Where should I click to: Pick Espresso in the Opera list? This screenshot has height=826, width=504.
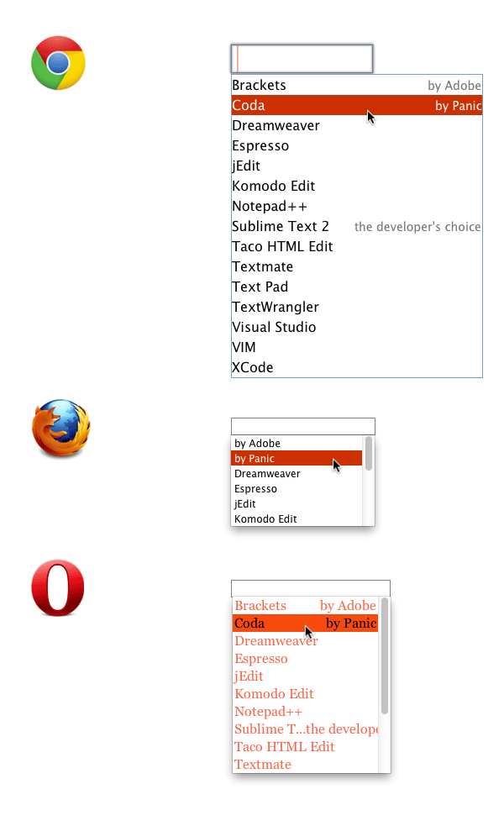[306, 659]
